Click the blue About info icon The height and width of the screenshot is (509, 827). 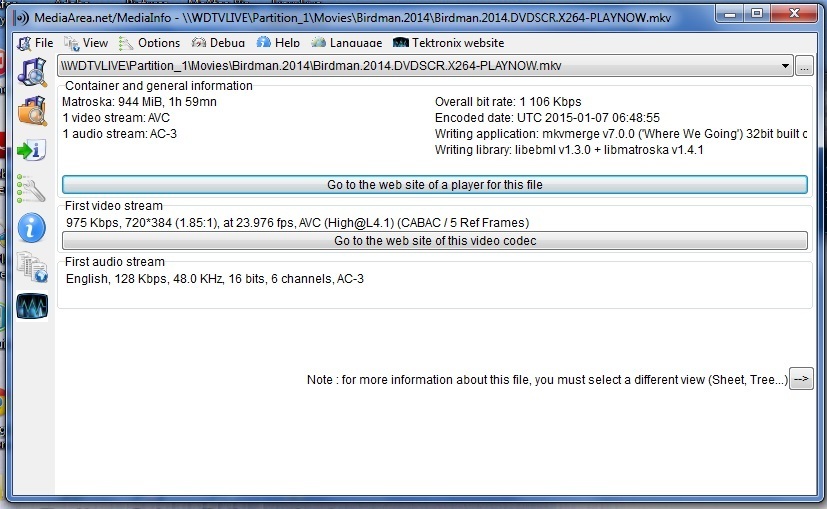pos(32,228)
